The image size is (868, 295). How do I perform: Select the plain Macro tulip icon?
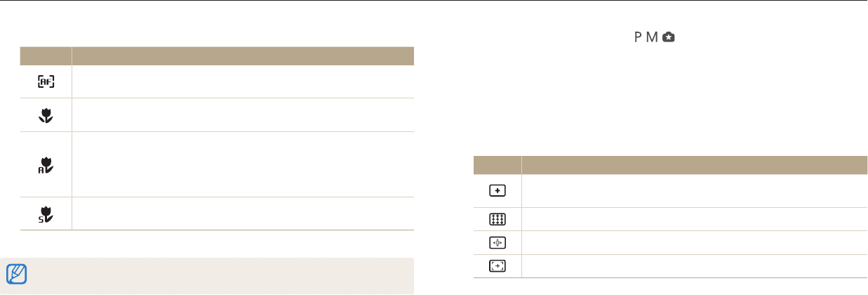point(46,114)
